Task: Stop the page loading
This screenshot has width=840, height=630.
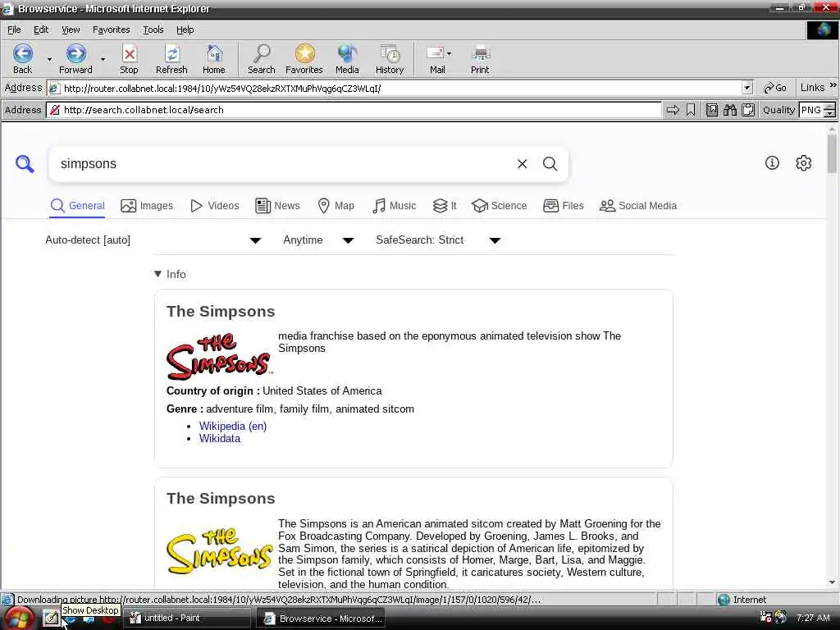Action: (129, 59)
